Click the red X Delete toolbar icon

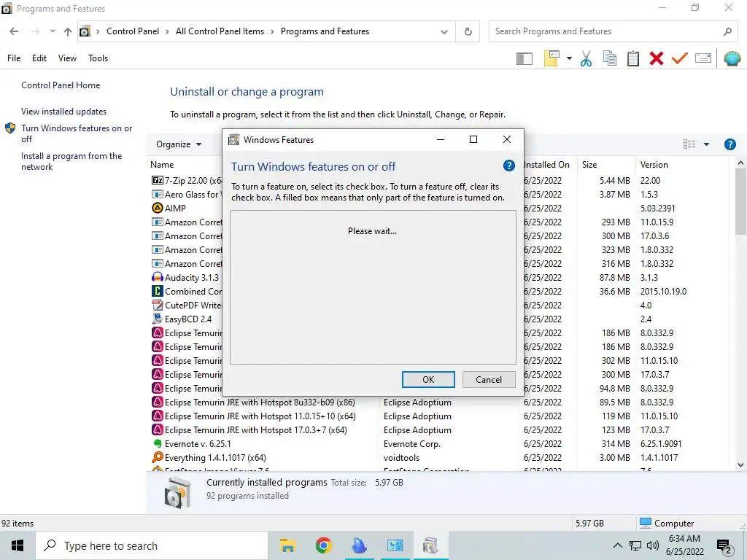pos(656,58)
